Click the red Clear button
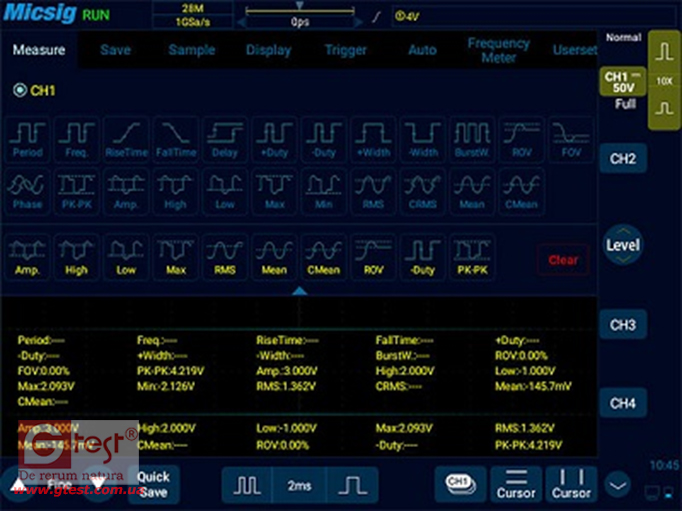The height and width of the screenshot is (511, 682). pos(563,260)
